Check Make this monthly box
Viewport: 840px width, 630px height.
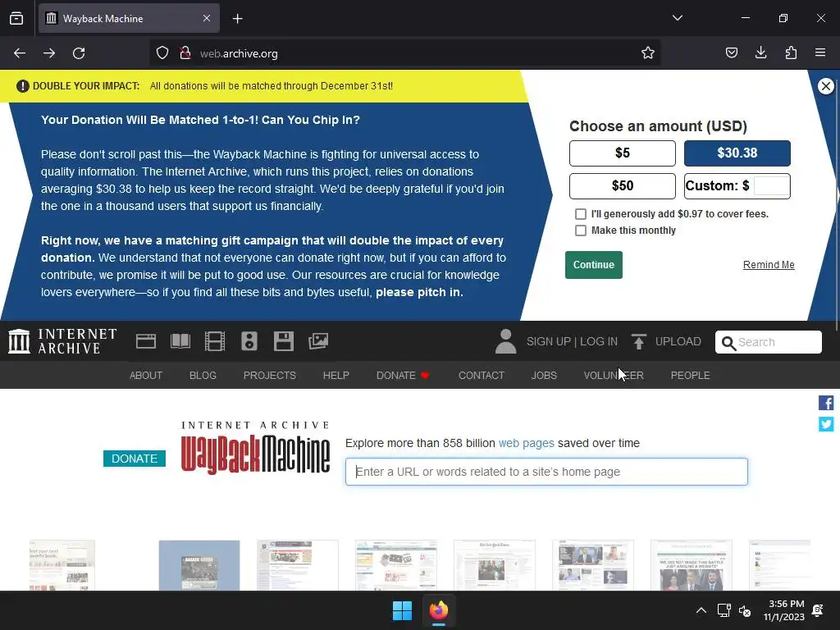580,231
